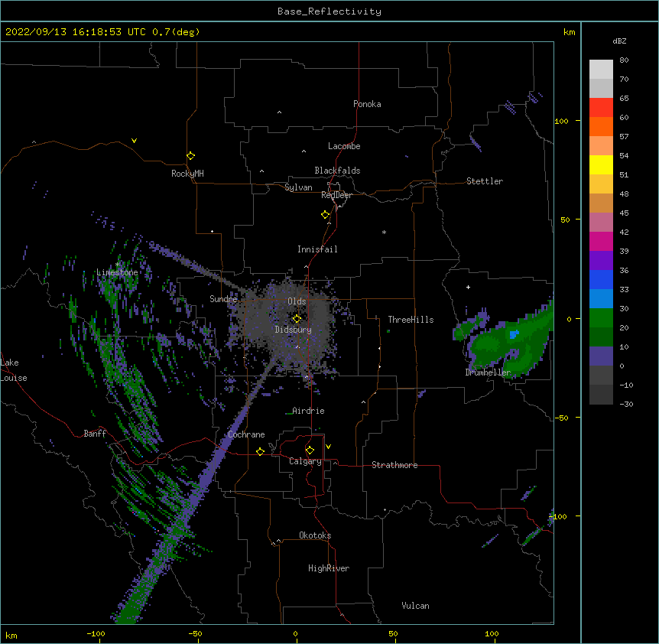This screenshot has width=659, height=644.
Task: Click the Stettler city label
Action: (485, 181)
